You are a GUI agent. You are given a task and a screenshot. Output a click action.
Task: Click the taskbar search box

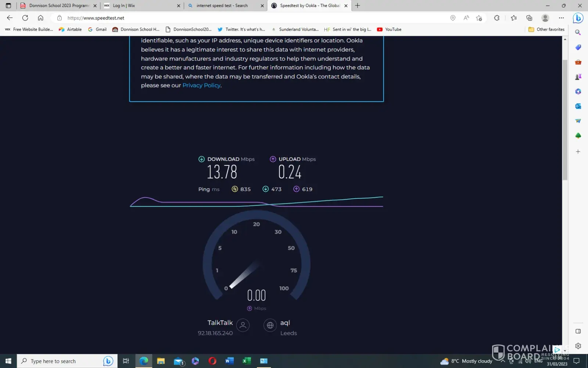coord(67,361)
